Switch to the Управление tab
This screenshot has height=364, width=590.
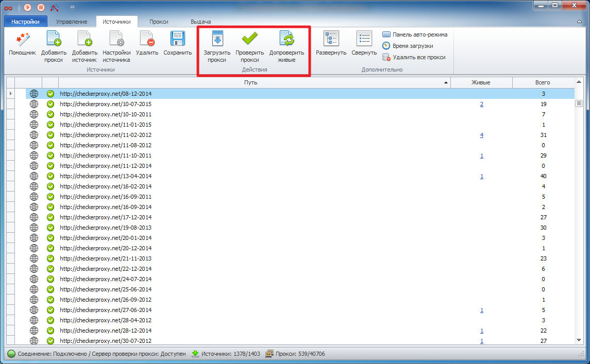pos(72,22)
